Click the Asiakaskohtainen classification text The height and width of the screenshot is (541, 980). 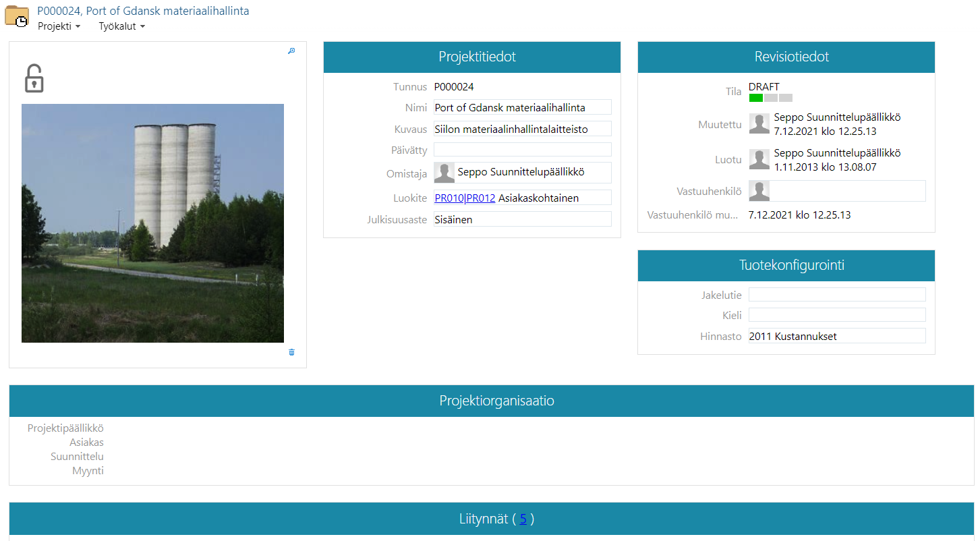click(x=538, y=198)
